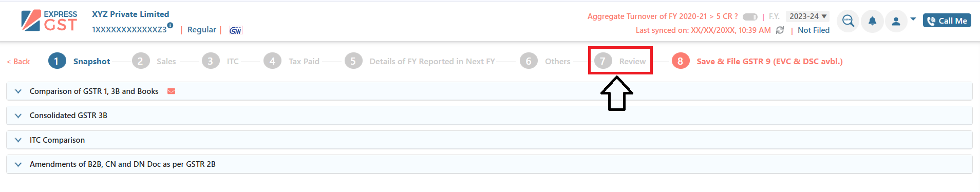980x192 pixels.
Task: Open the F.Y. 2023-24 dropdown
Action: click(807, 16)
